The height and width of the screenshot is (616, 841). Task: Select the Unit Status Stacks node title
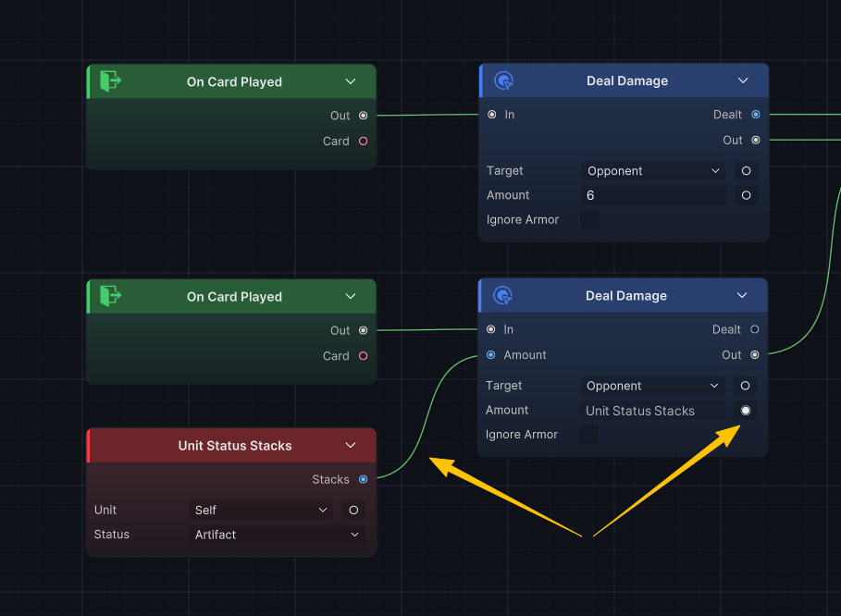(235, 446)
